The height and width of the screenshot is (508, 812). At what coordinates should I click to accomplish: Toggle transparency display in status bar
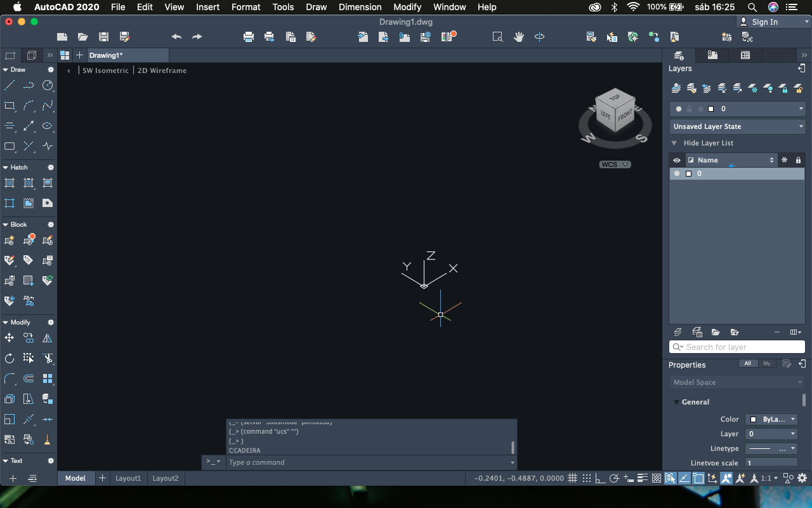click(x=657, y=478)
